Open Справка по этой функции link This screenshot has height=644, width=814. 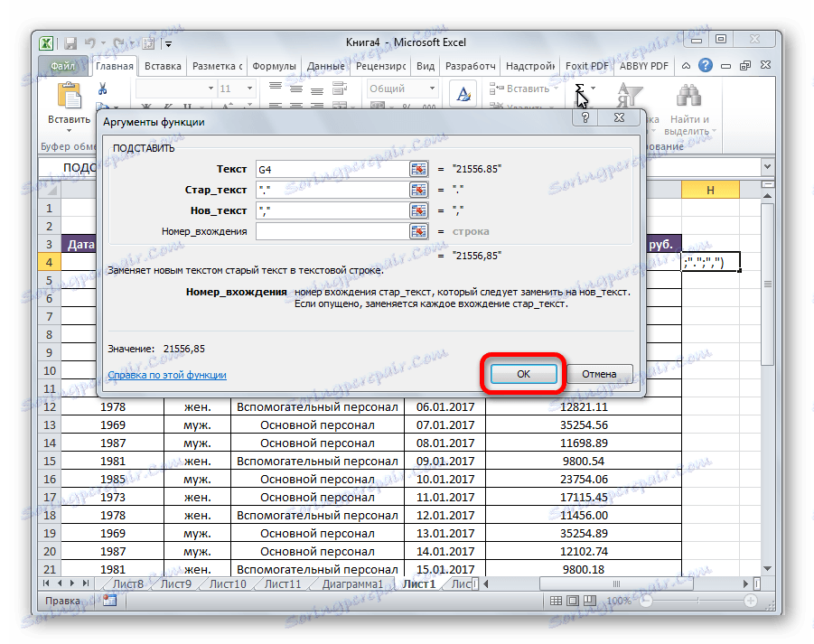[167, 375]
